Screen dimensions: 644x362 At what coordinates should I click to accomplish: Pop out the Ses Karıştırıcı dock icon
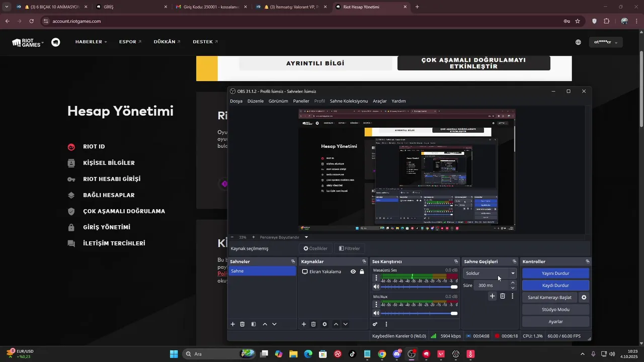(456, 261)
